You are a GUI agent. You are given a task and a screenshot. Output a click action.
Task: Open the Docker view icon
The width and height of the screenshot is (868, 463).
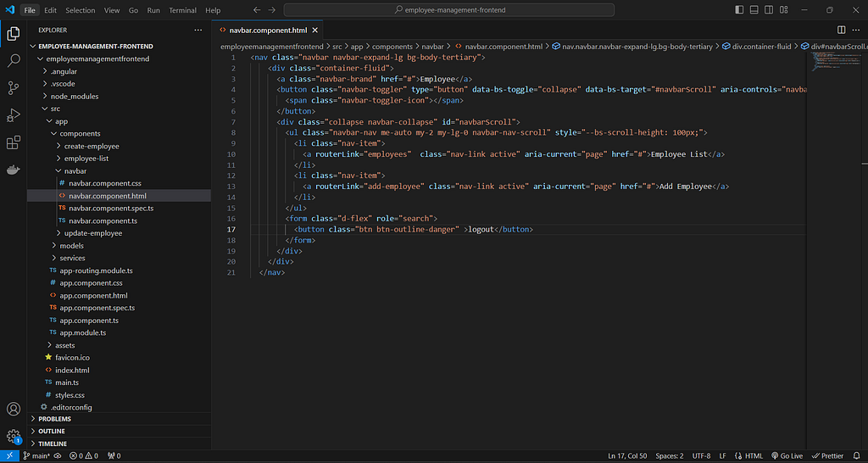[14, 170]
